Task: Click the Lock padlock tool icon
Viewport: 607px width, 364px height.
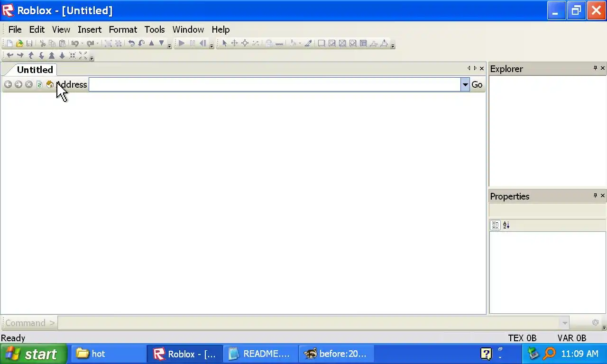Action: click(268, 43)
